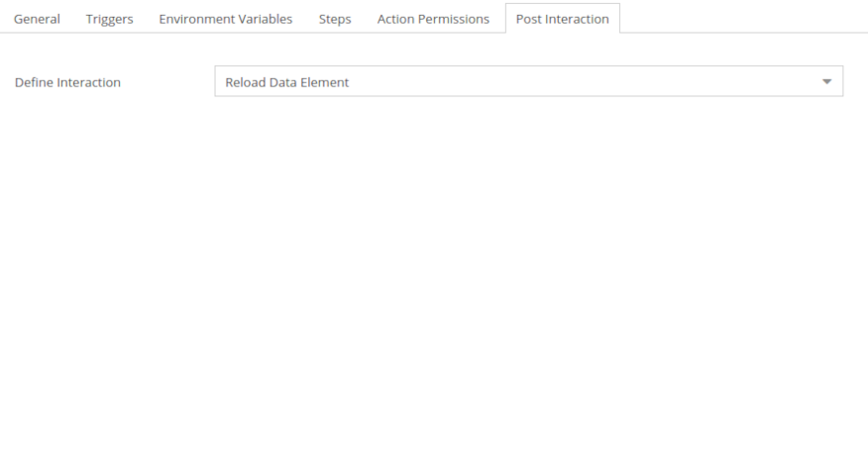Focus the Define Interaction select field

[x=529, y=81]
